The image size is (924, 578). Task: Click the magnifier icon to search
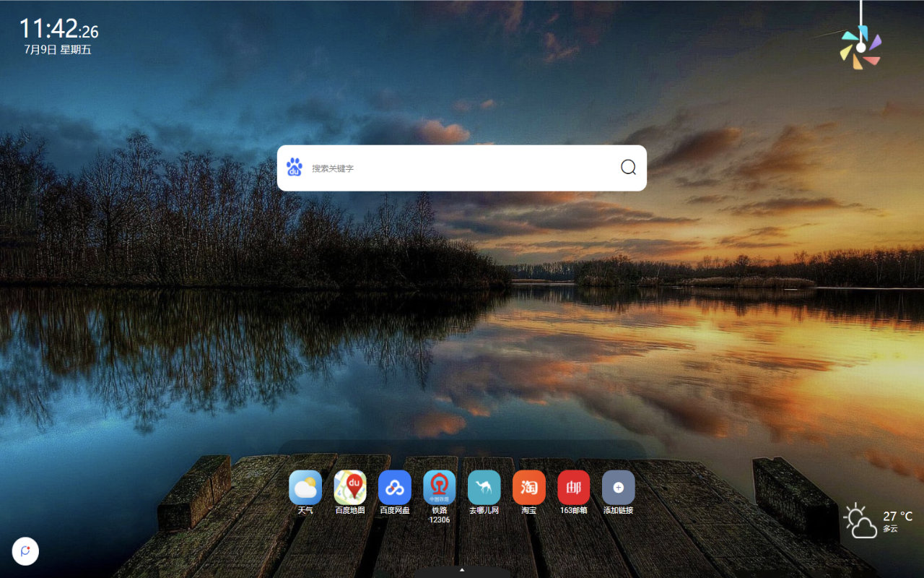tap(627, 168)
